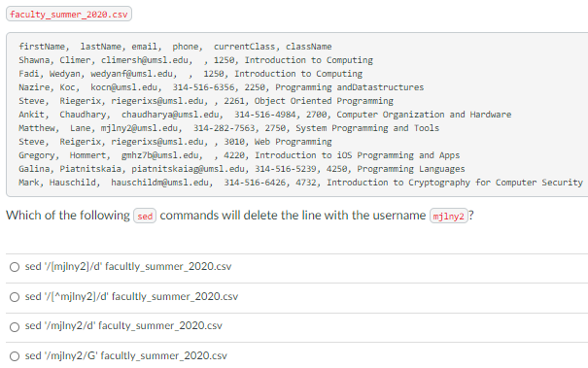Image resolution: width=588 pixels, height=368 pixels.
Task: Click the answer text sed '/[^mjlny2]/d' facultly_summer_2020.csv
Action: pyautogui.click(x=131, y=296)
